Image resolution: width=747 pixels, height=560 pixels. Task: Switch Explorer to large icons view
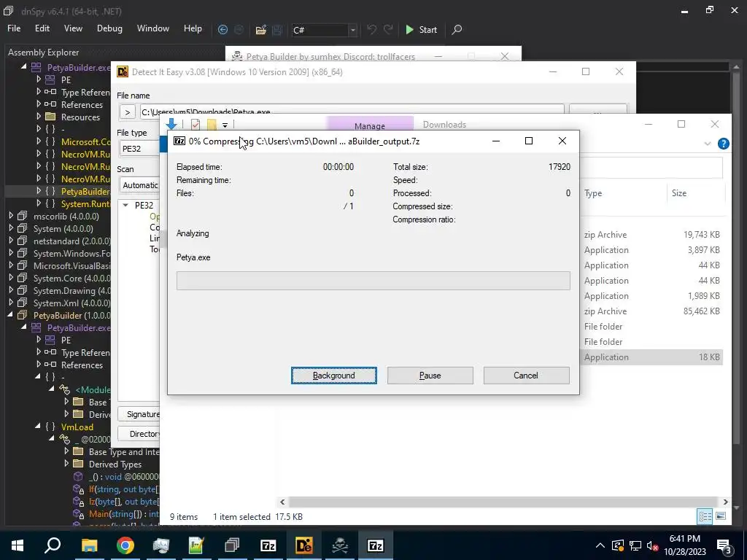721,517
